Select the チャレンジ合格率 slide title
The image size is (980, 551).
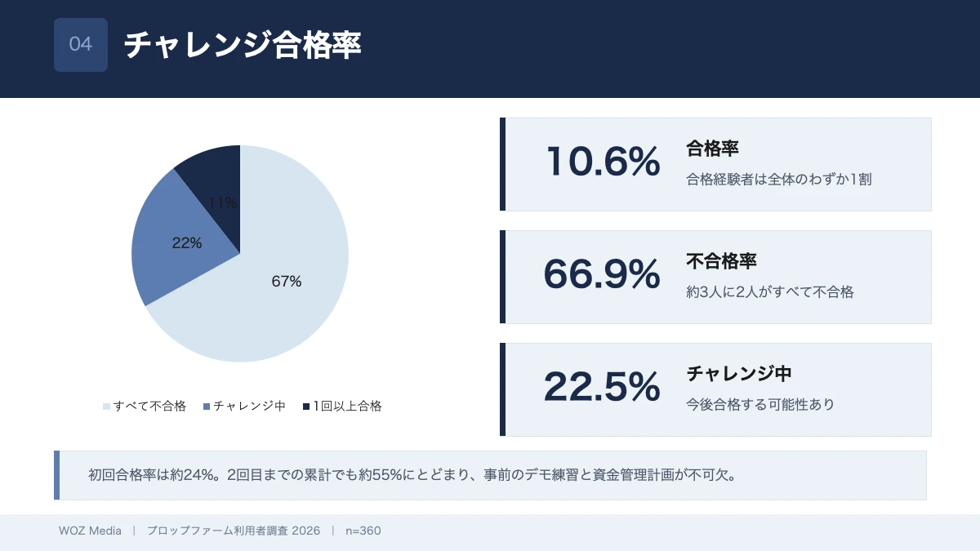tap(243, 46)
